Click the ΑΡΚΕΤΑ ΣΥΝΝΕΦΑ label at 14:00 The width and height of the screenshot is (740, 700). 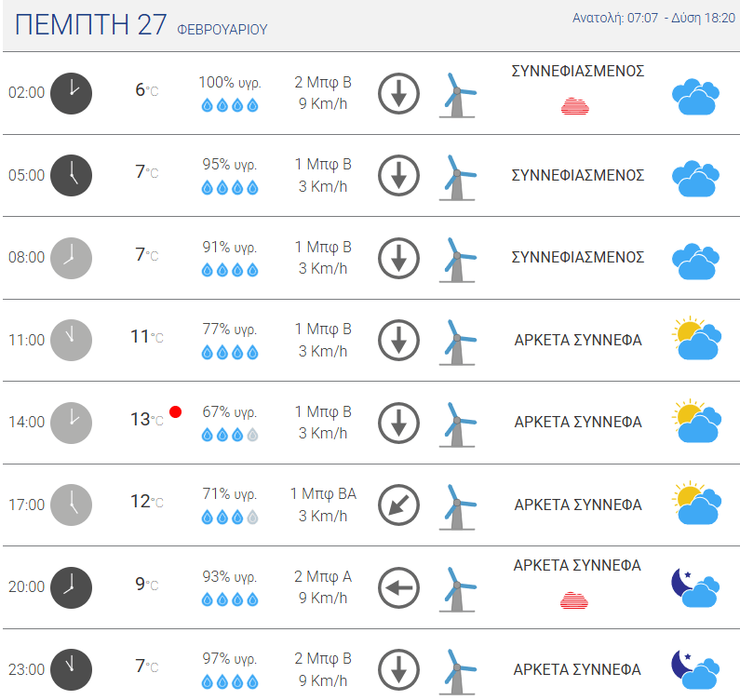pos(578,422)
